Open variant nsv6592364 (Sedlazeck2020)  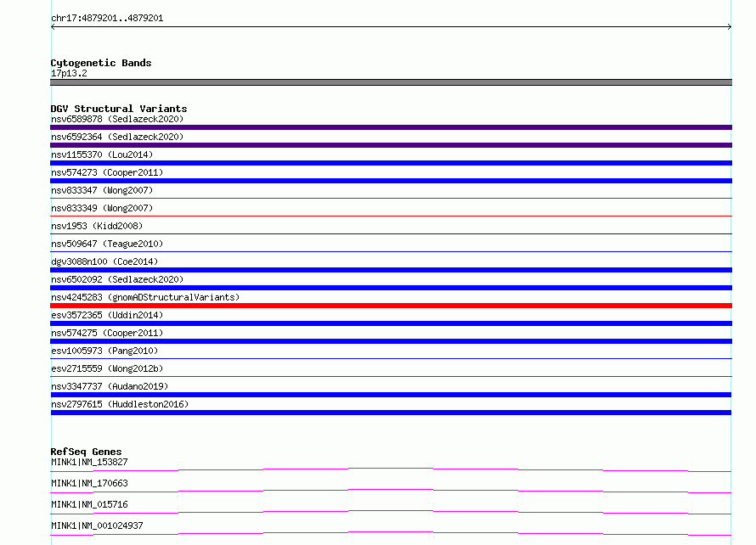click(x=117, y=137)
